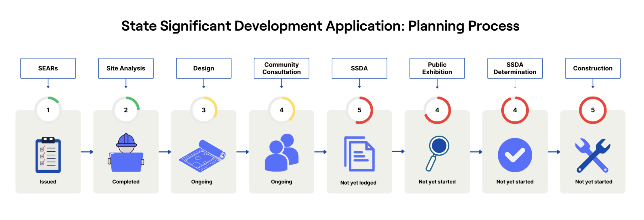
Task: Select the full red circle above Construction
Action: 593,110
